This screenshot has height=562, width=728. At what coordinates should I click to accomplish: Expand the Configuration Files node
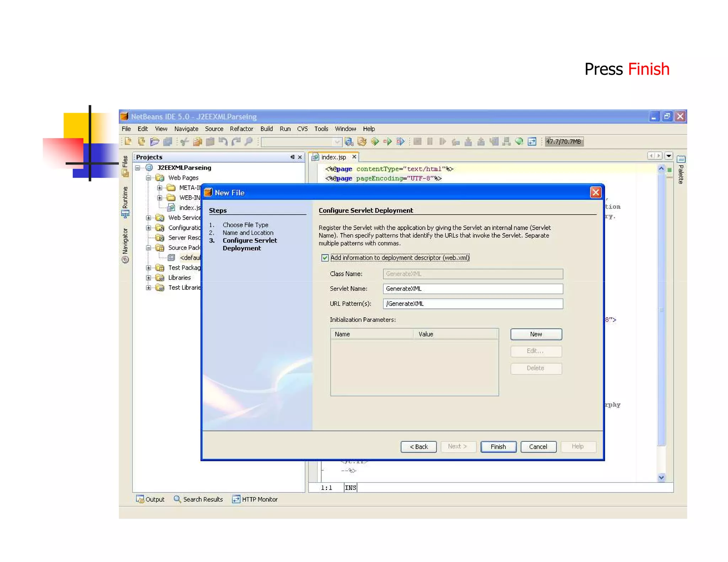pyautogui.click(x=149, y=228)
